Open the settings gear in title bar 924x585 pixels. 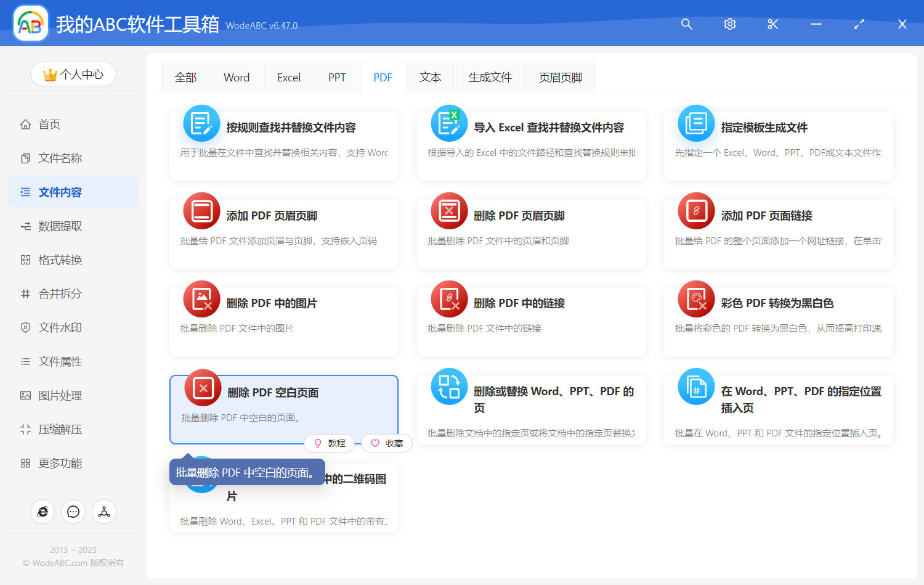[x=729, y=24]
